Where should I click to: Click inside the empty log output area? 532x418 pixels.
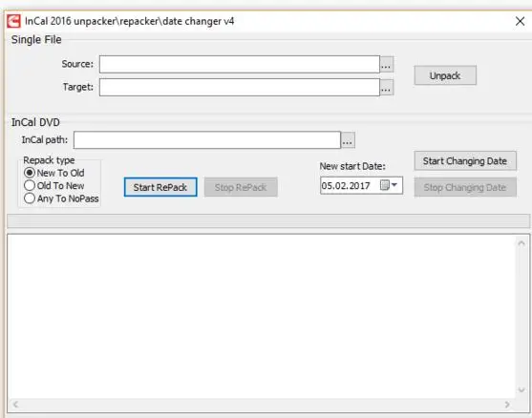tap(262, 317)
